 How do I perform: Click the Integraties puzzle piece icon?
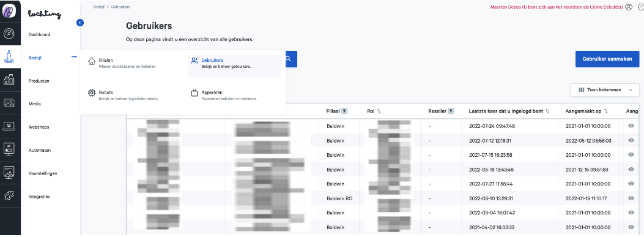(9, 196)
